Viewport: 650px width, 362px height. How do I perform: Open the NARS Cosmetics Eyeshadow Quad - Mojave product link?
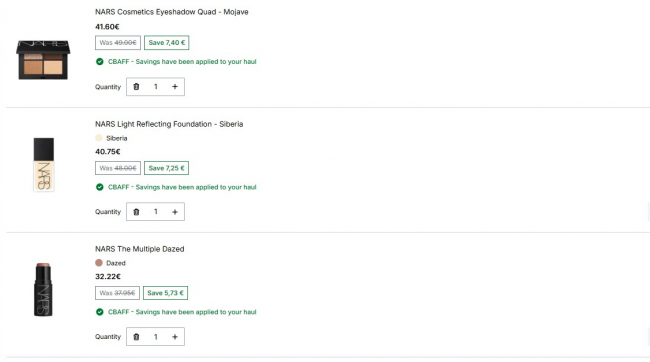pyautogui.click(x=172, y=12)
